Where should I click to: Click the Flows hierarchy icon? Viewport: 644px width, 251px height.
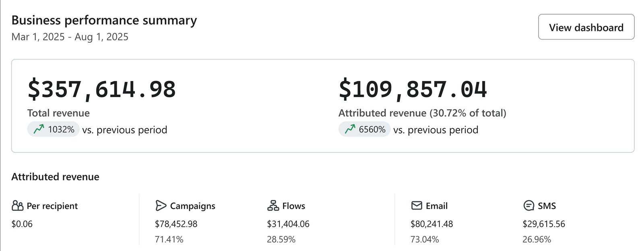click(273, 206)
